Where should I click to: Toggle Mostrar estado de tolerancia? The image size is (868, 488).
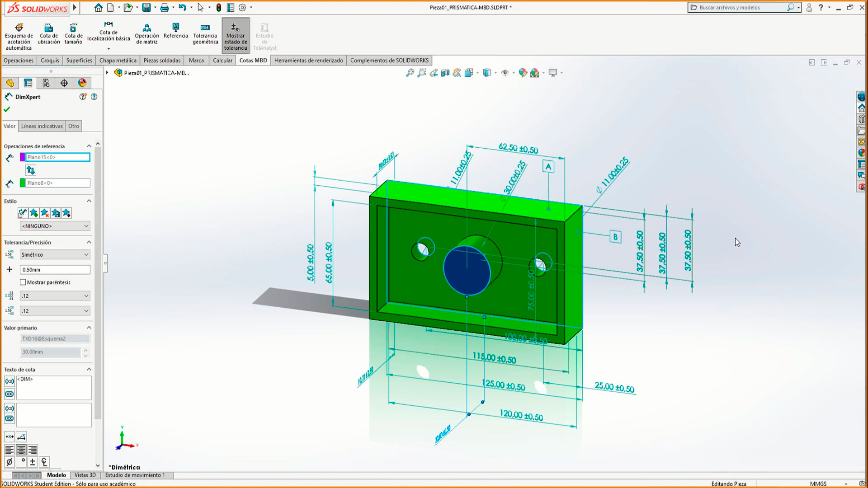236,36
